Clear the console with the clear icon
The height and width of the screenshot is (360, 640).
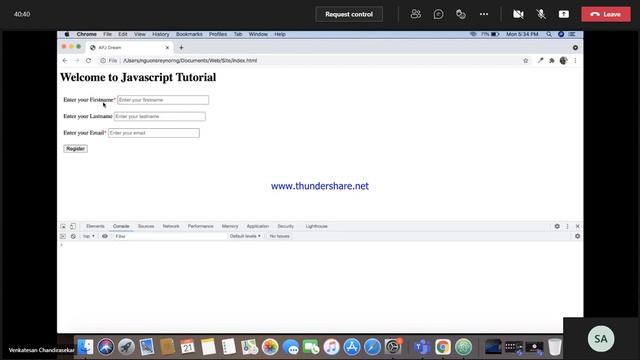pos(73,236)
